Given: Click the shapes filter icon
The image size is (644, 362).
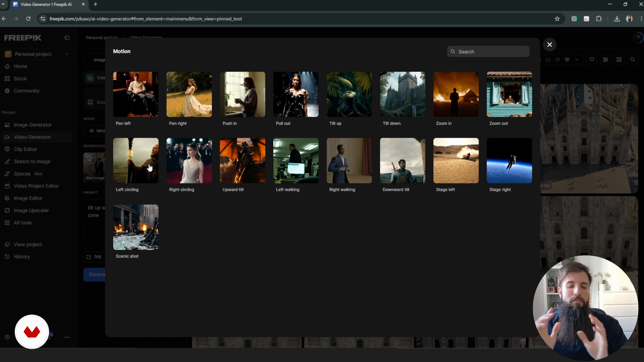Looking at the screenshot, I should tap(567, 60).
